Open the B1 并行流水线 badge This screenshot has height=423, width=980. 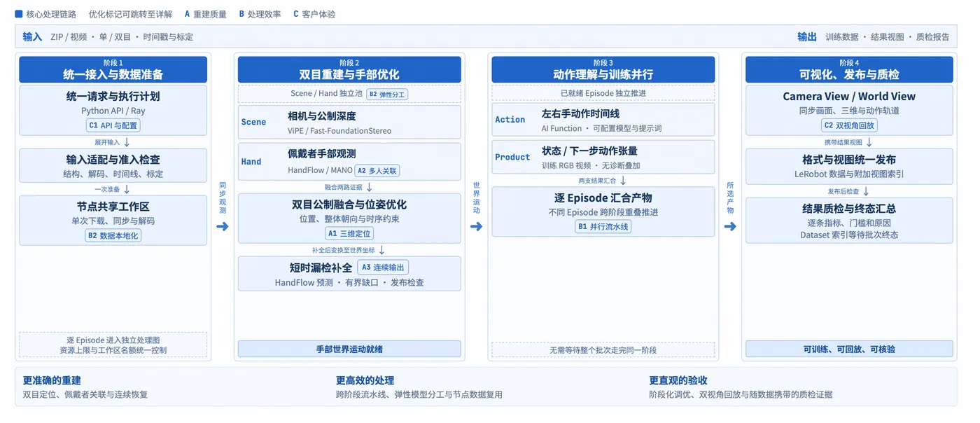pos(603,226)
